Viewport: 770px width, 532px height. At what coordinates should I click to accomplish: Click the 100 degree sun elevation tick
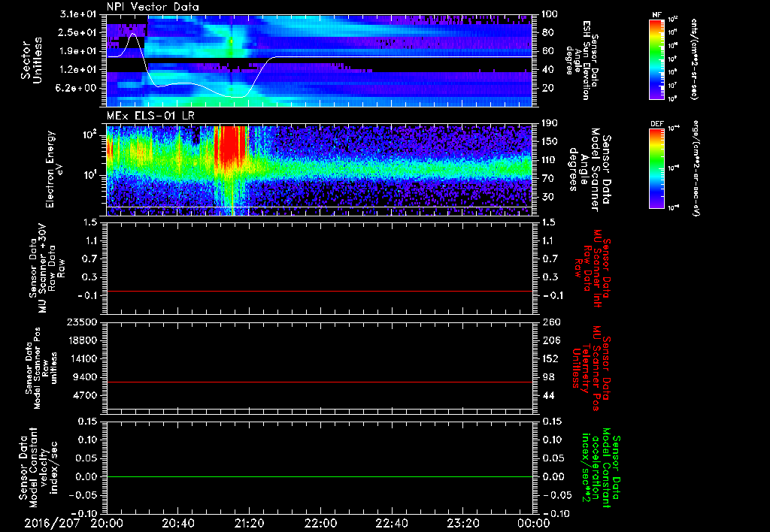point(550,14)
